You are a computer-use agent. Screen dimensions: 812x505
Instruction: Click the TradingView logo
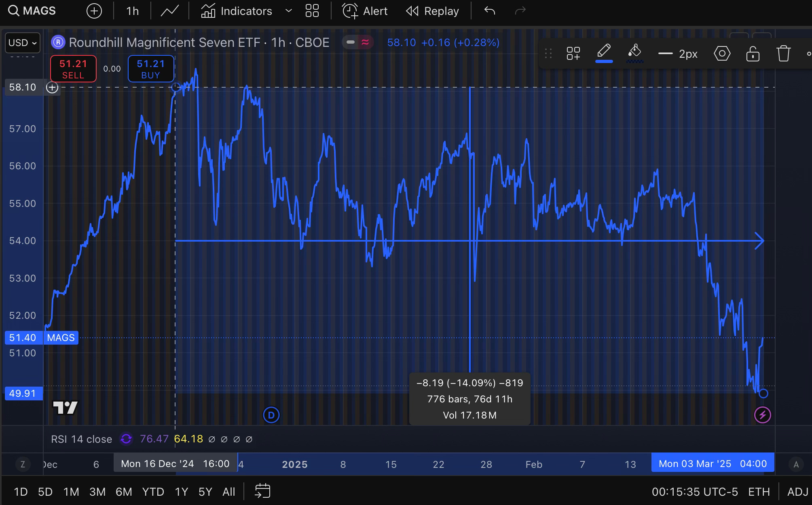(65, 408)
